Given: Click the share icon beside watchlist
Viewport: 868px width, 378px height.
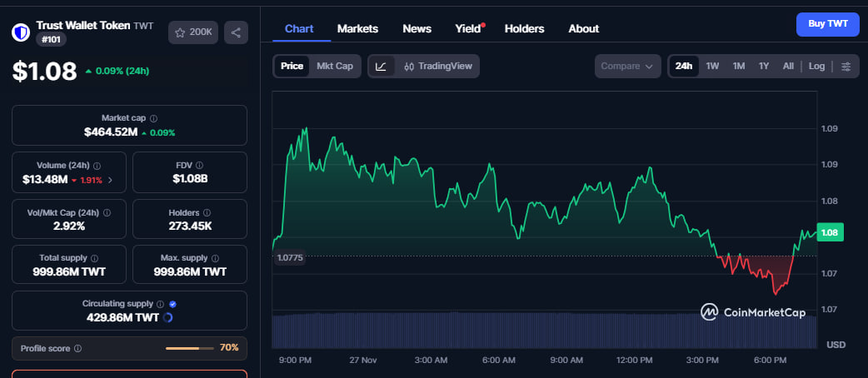Looking at the screenshot, I should tap(236, 32).
